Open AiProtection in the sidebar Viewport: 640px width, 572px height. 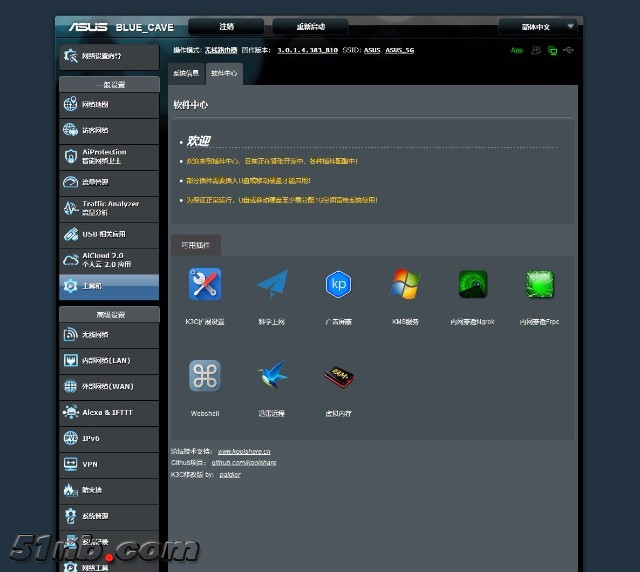click(x=109, y=157)
